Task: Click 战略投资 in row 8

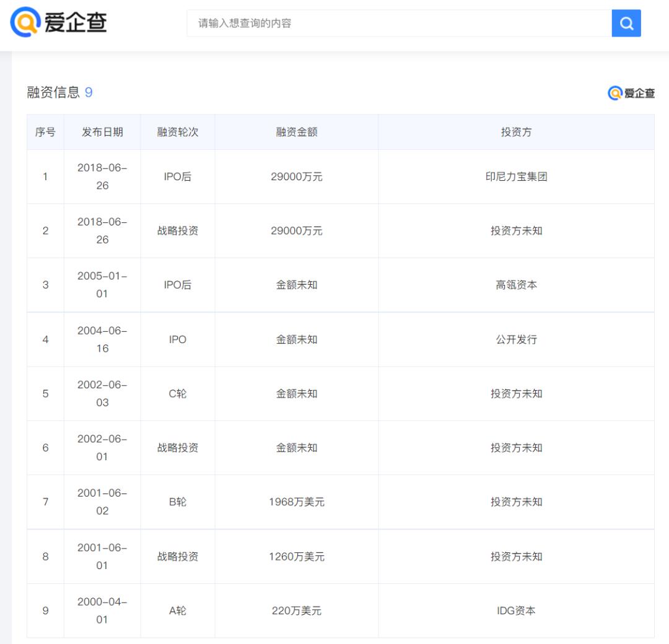Action: tap(178, 557)
